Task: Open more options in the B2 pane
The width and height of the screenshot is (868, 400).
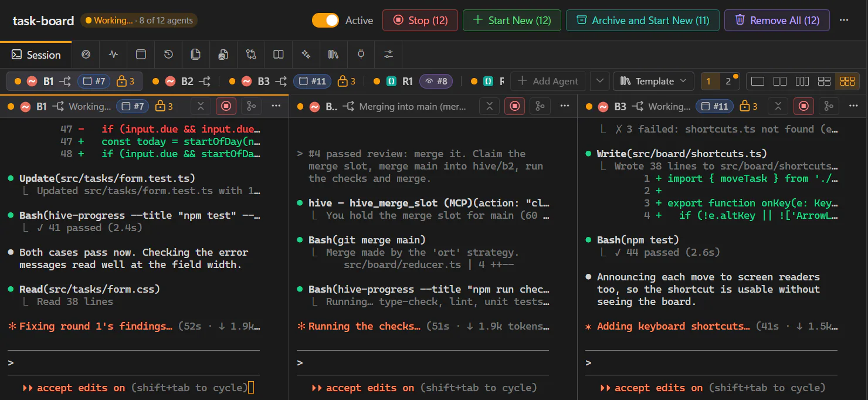Action: [565, 106]
